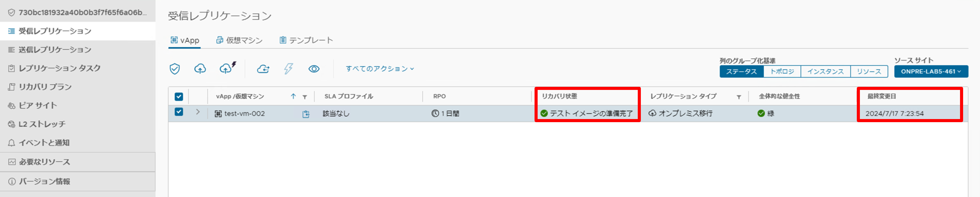Filter the vApp /仮想マシン column
Screen dimensions: 980x197
[305, 97]
